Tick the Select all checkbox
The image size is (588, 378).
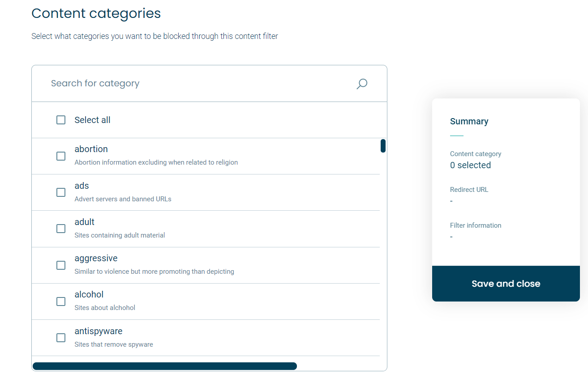coord(61,120)
